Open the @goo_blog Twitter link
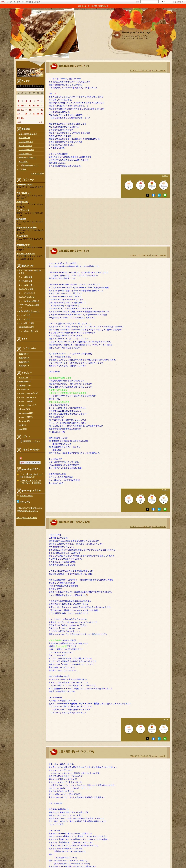186x868 pixels. 25,501
